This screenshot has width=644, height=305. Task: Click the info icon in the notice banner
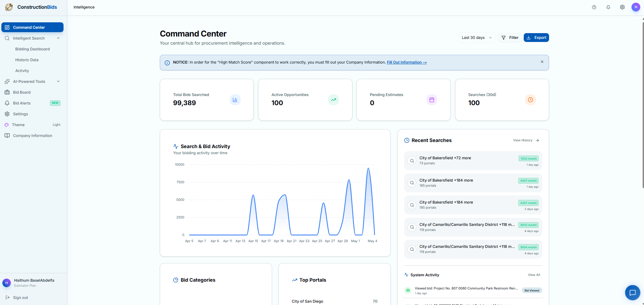pos(167,63)
